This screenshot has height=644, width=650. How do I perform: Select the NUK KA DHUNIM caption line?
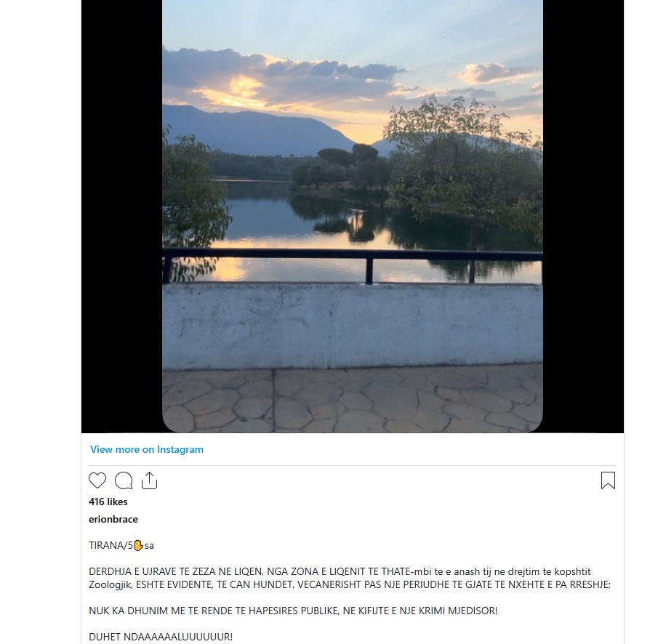(293, 611)
